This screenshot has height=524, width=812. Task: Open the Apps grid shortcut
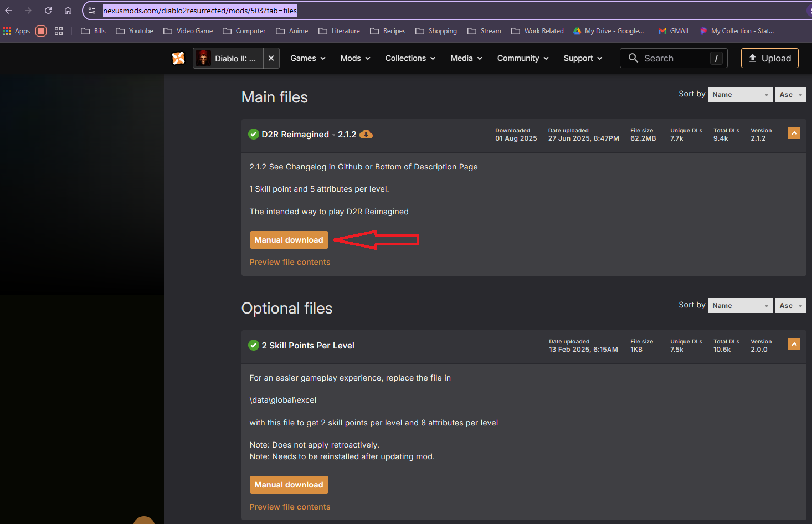pos(17,31)
